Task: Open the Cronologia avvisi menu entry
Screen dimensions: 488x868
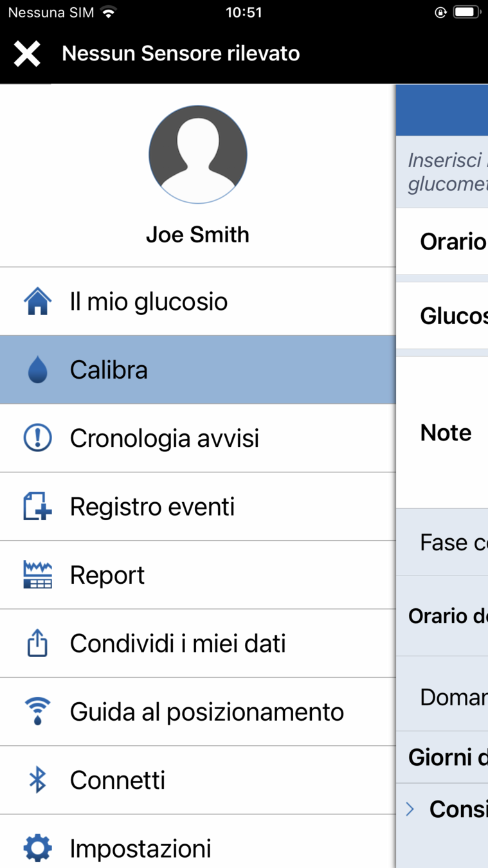Action: tap(164, 439)
